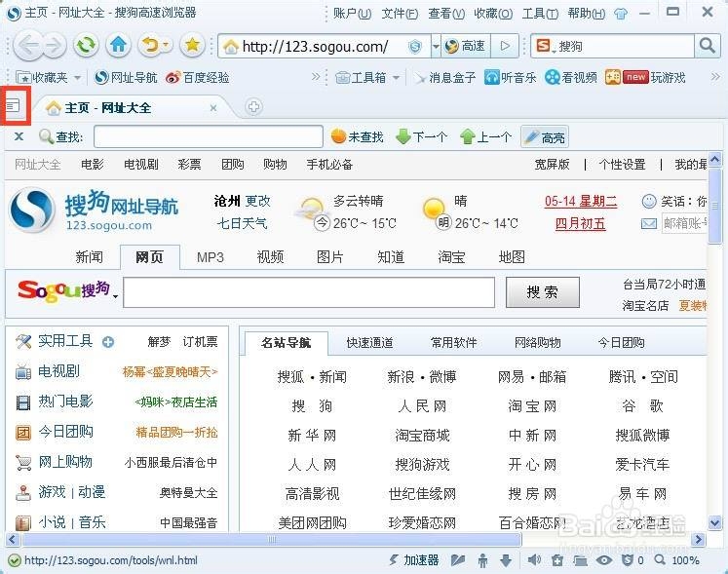Click the 玩游戏 game icon

click(613, 77)
